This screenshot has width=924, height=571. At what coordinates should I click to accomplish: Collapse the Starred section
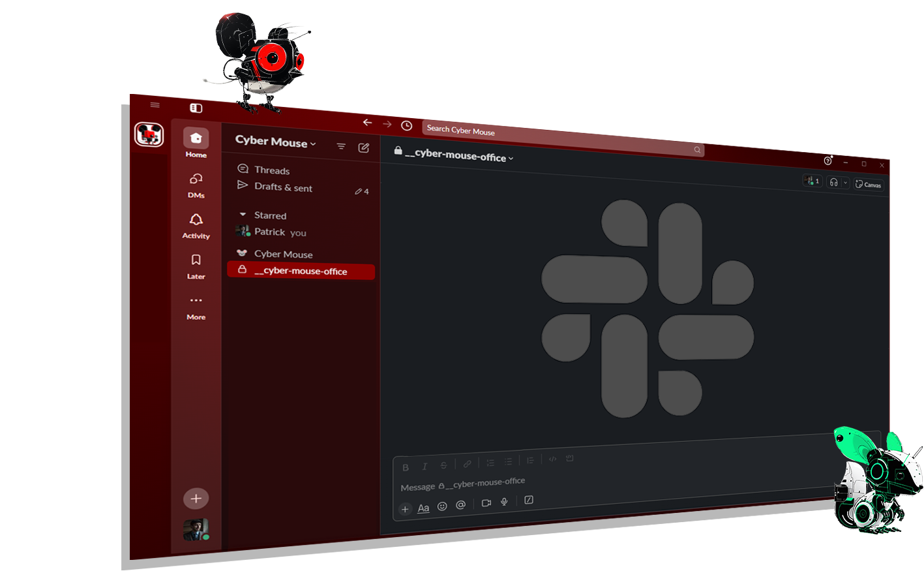coord(243,214)
